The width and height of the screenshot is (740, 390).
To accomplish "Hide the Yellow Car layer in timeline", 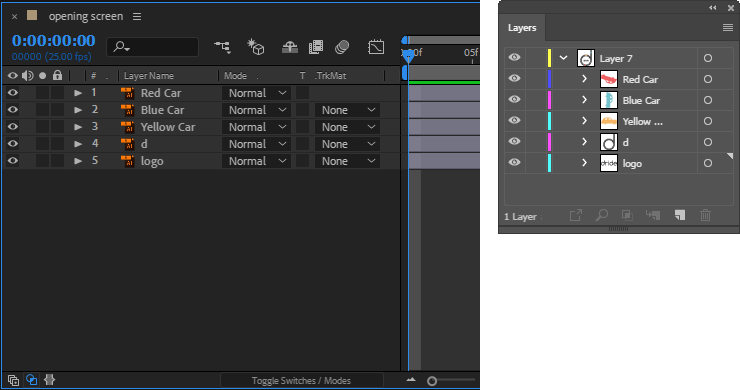I will click(13, 127).
